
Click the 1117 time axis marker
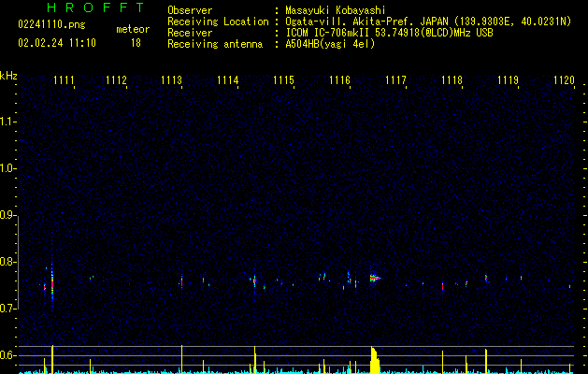point(395,80)
